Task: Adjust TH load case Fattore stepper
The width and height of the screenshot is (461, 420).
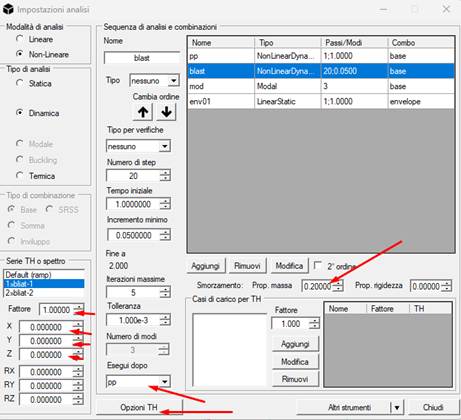Action: [x=314, y=323]
